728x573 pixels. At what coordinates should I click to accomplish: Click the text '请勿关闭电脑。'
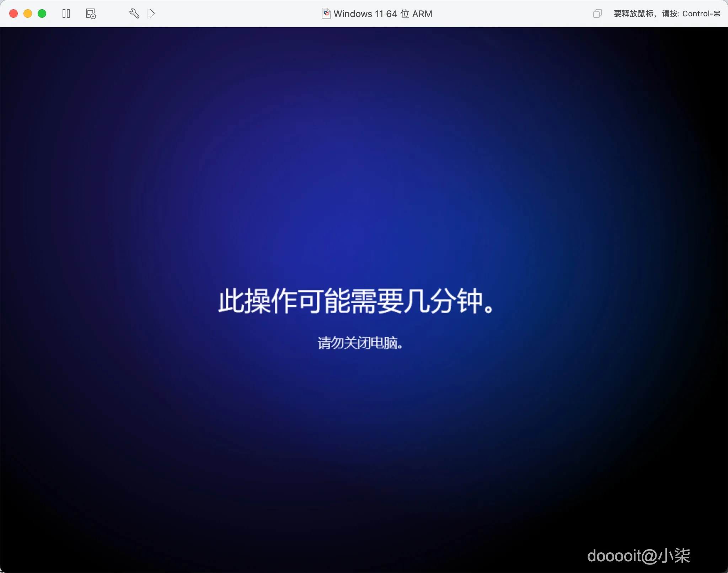coord(360,342)
